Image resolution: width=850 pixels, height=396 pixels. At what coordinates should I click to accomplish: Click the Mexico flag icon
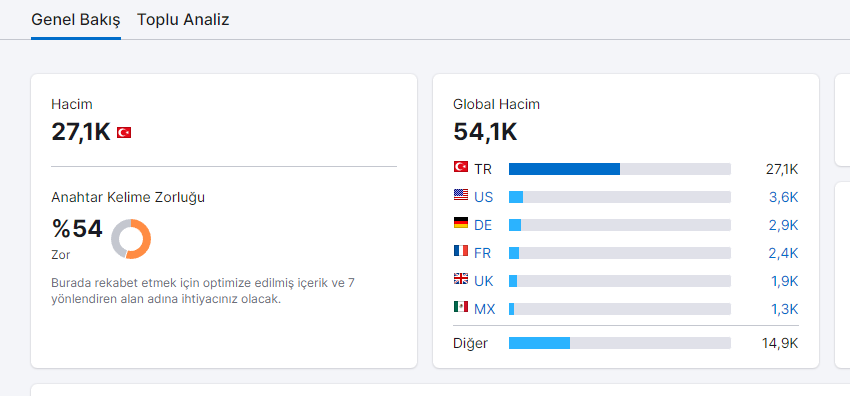click(x=461, y=307)
